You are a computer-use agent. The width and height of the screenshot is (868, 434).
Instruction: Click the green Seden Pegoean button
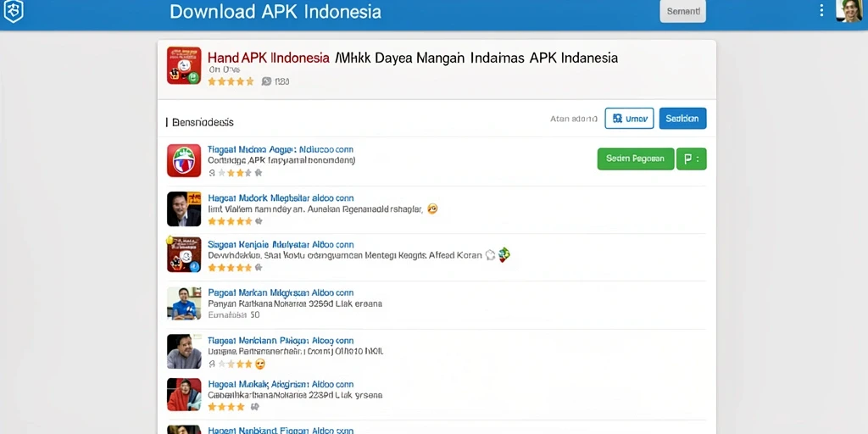point(636,159)
